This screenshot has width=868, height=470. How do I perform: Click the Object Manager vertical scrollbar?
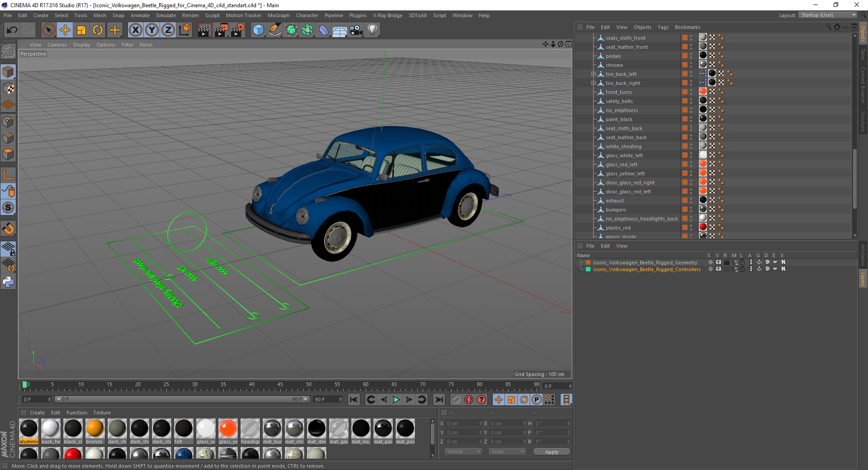854,179
